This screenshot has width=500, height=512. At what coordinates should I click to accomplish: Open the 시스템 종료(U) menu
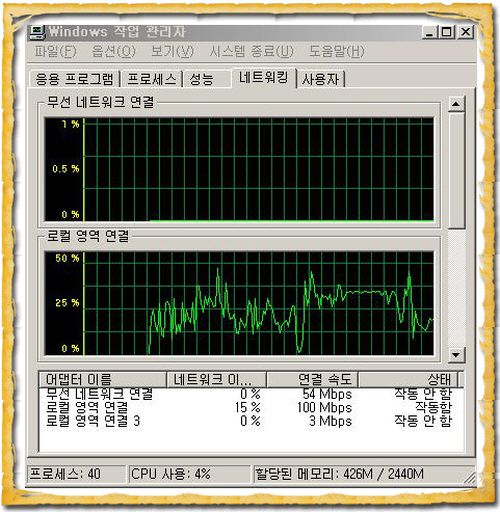pyautogui.click(x=252, y=51)
